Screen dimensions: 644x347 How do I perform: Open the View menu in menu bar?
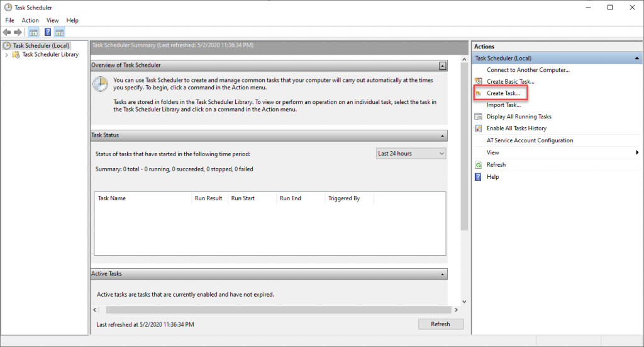point(52,20)
